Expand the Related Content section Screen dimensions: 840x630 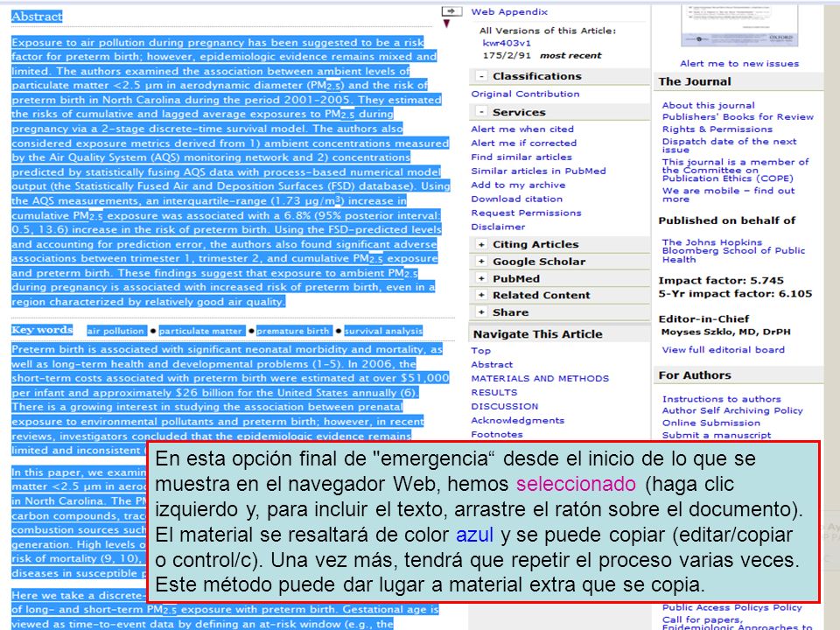[481, 295]
